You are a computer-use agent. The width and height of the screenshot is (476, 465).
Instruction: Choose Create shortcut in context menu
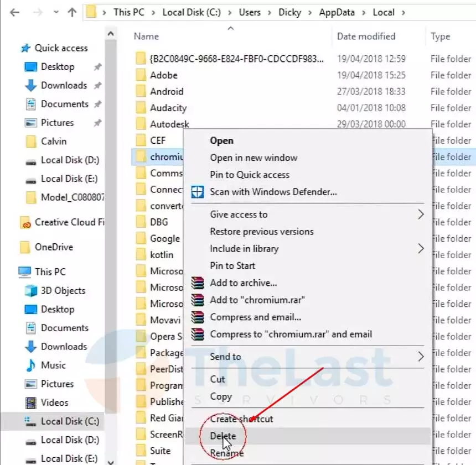(x=241, y=419)
